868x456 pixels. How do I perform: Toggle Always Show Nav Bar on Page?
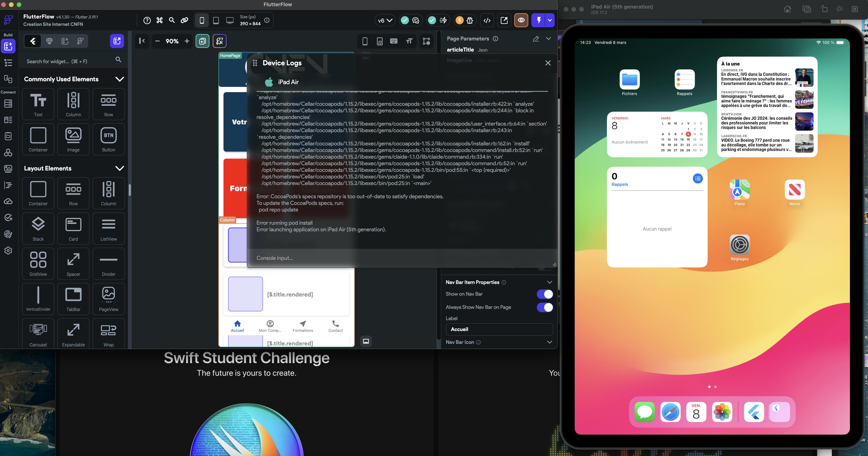[x=545, y=307]
